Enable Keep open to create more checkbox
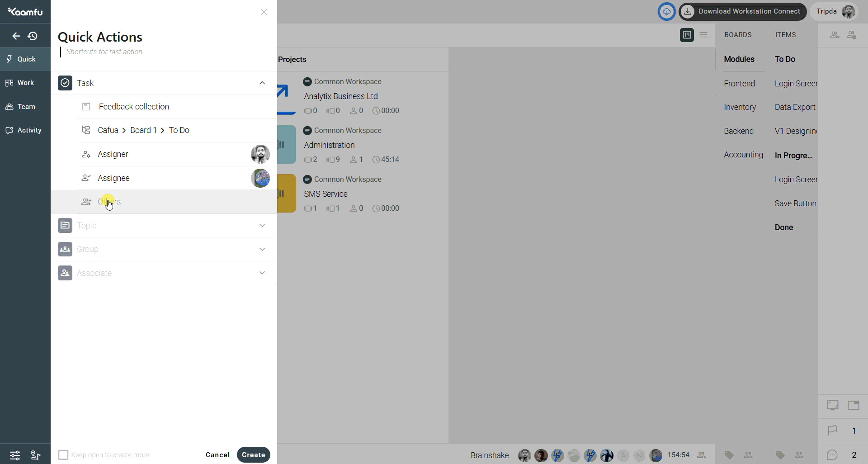The width and height of the screenshot is (868, 464). click(x=63, y=455)
